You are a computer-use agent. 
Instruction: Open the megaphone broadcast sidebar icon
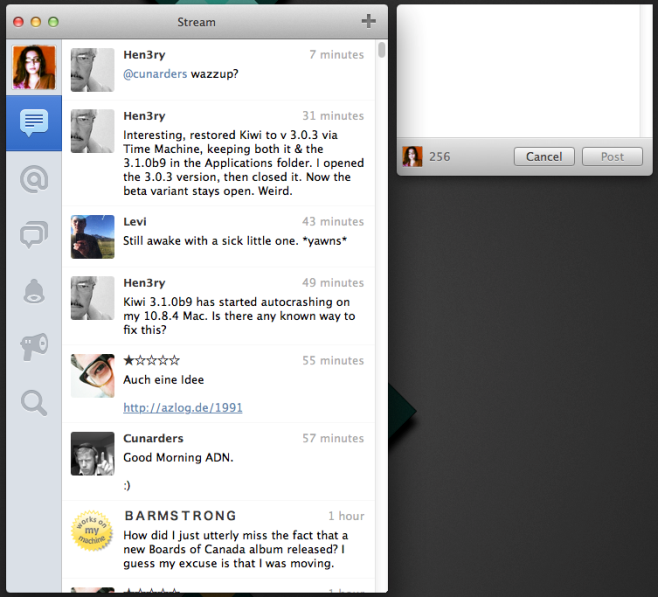click(x=34, y=347)
